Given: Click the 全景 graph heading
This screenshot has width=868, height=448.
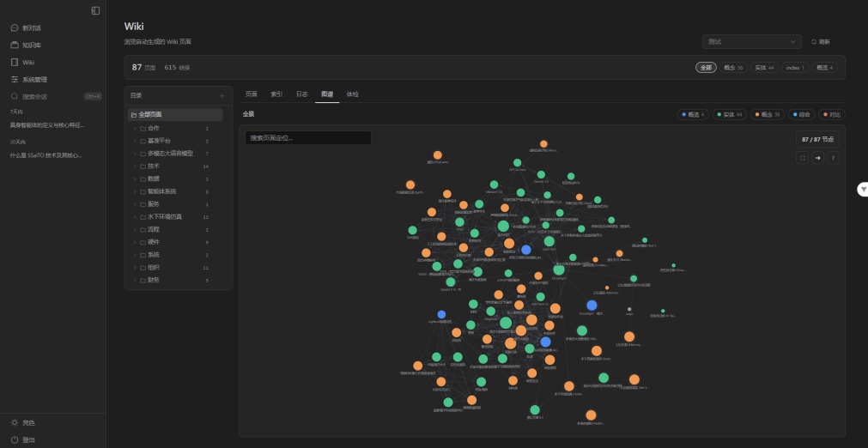Looking at the screenshot, I should click(x=249, y=114).
